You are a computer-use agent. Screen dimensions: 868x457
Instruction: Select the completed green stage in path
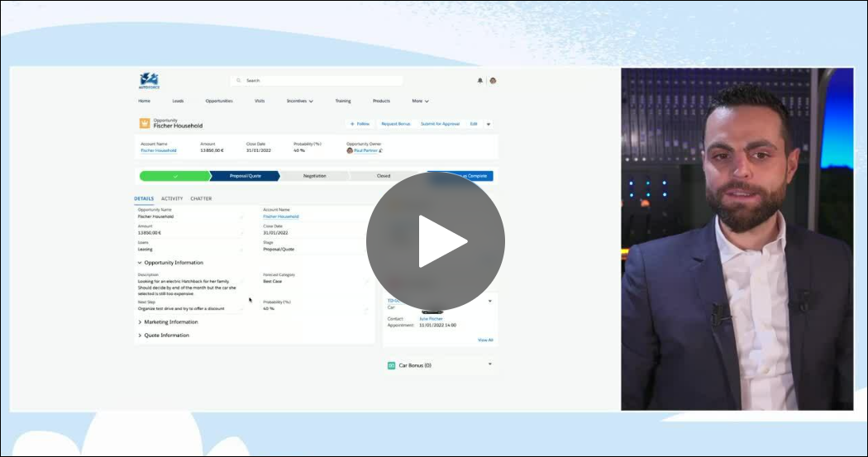tap(175, 176)
